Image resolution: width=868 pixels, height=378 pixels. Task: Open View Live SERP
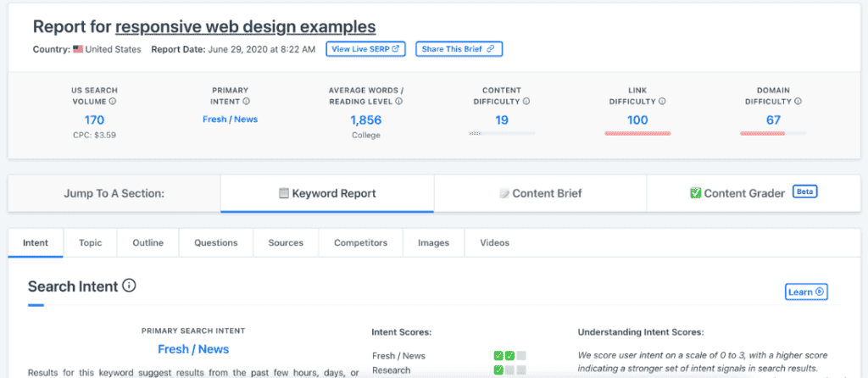[x=365, y=48]
